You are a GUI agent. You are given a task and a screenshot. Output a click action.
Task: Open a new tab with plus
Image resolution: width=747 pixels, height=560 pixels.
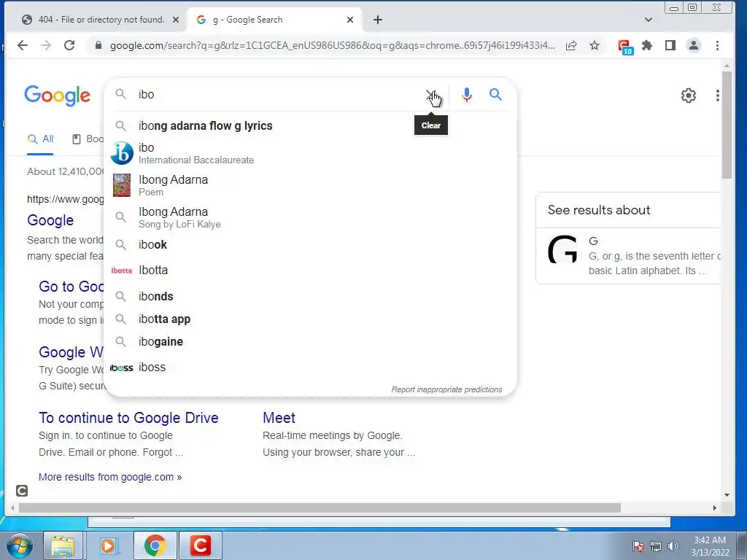click(378, 20)
